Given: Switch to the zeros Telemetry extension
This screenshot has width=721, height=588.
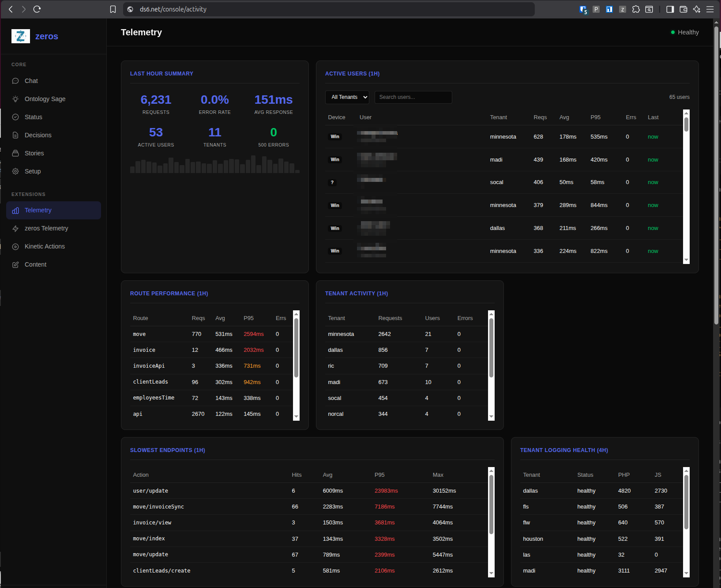Looking at the screenshot, I should (46, 228).
